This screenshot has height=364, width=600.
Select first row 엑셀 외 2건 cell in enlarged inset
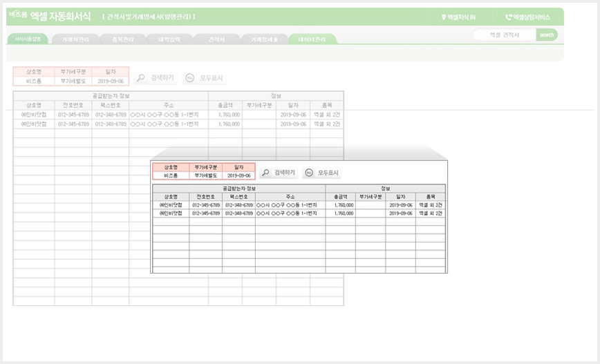click(431, 205)
